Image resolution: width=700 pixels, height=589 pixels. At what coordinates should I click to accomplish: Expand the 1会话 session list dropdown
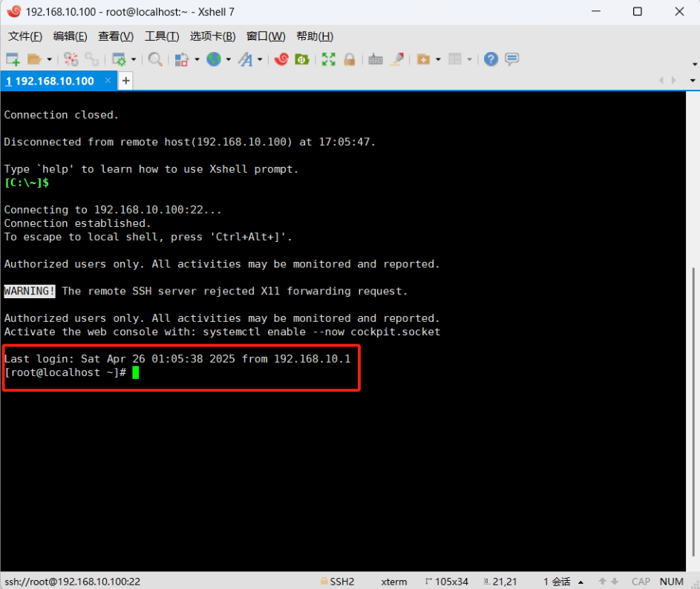click(581, 582)
